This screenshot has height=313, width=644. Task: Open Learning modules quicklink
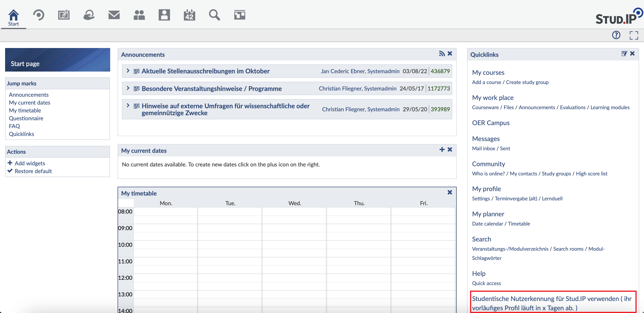610,107
